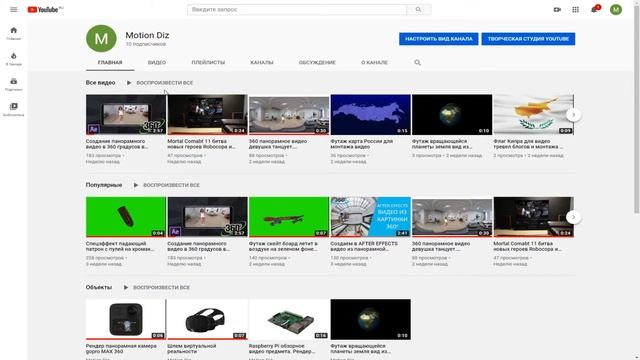640x360 pixels.
Task: Switch to the Обсуждение tab
Action: tap(317, 62)
